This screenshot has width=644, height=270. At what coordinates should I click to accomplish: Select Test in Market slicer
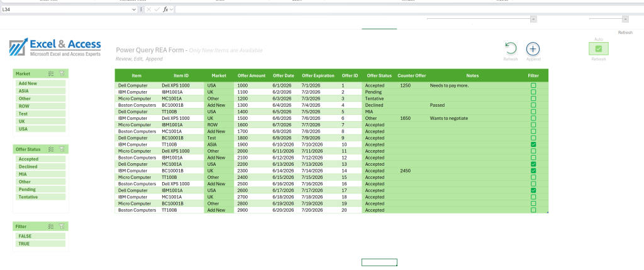pyautogui.click(x=41, y=114)
